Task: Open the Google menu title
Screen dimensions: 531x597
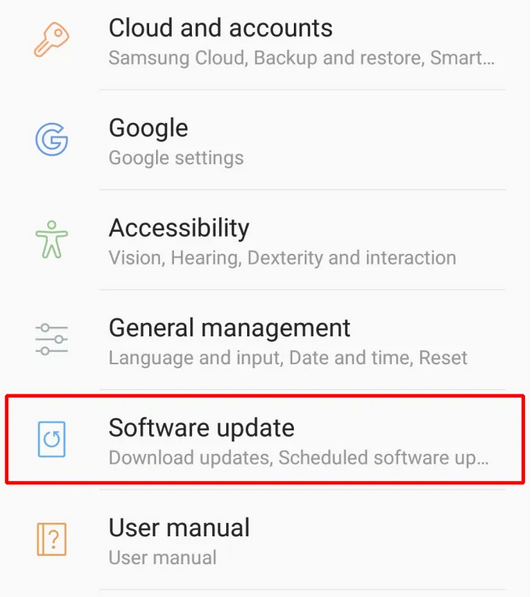Action: click(x=148, y=128)
